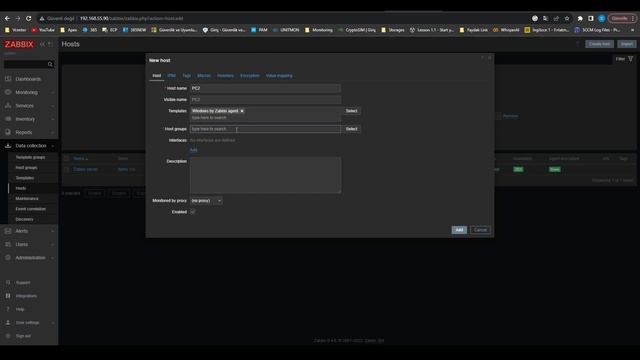Open Help in the sidebar
Image resolution: width=640 pixels, height=360 pixels.
tap(20, 309)
